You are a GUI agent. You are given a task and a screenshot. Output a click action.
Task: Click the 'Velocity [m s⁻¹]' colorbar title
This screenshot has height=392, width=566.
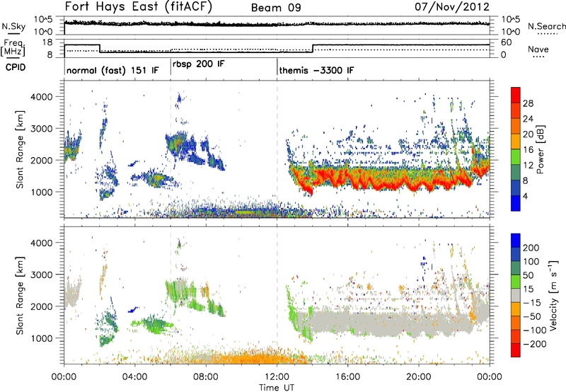point(553,295)
